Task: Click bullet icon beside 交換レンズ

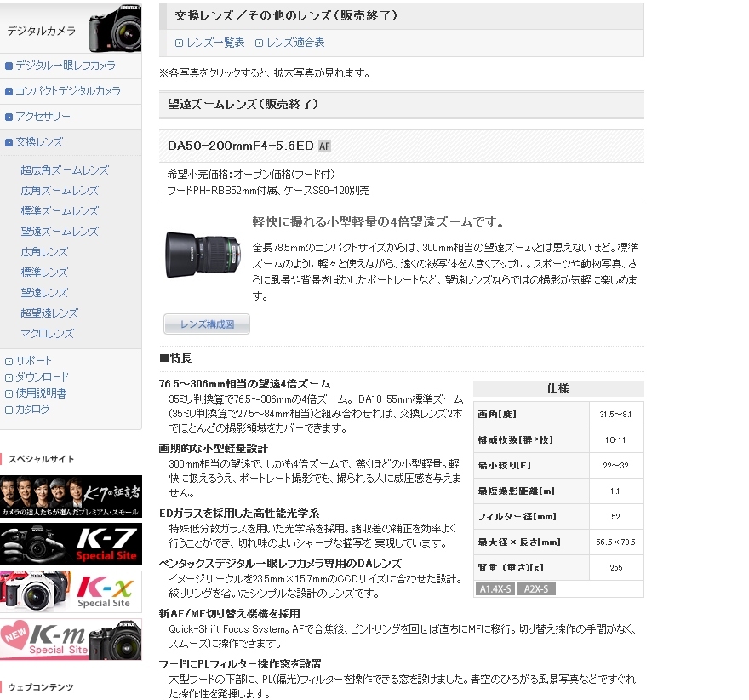Action: click(9, 142)
